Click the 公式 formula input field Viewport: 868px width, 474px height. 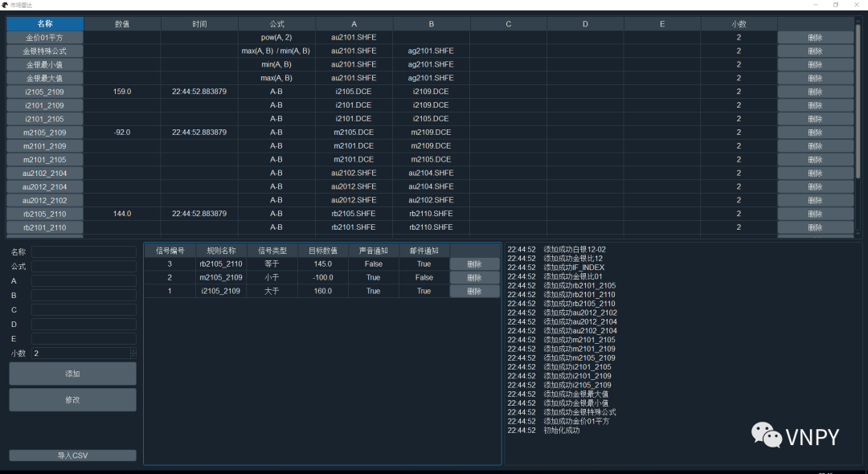click(83, 265)
